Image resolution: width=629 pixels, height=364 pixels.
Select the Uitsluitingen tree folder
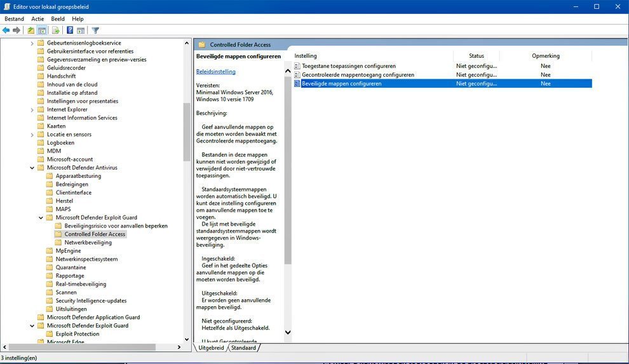(71, 309)
